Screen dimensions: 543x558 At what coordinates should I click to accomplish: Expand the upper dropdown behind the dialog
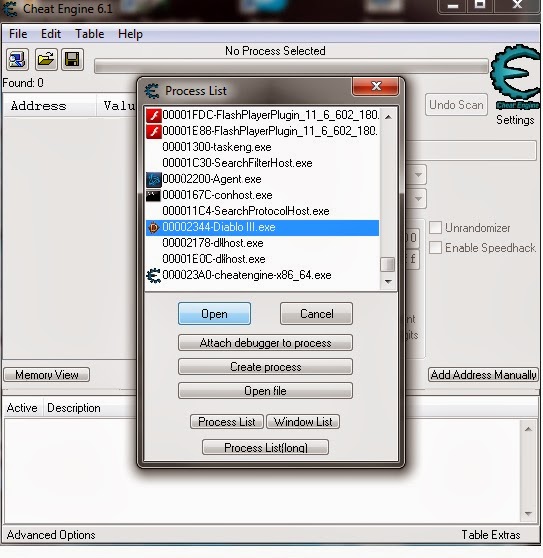coord(418,175)
